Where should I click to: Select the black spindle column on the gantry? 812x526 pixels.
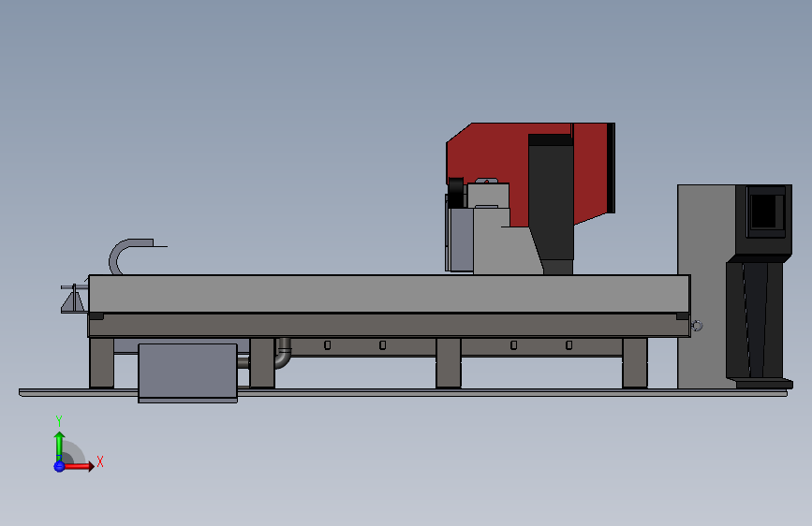tap(551, 202)
